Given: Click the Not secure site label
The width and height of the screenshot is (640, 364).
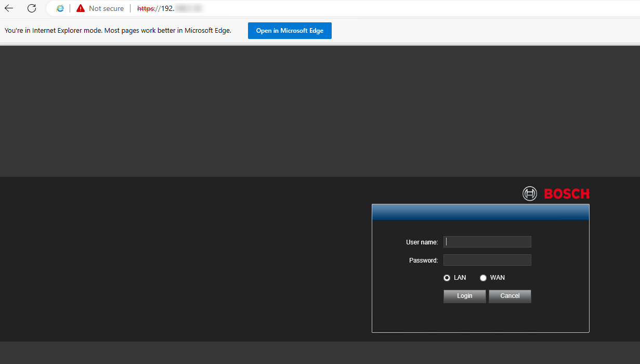Looking at the screenshot, I should click(x=106, y=8).
